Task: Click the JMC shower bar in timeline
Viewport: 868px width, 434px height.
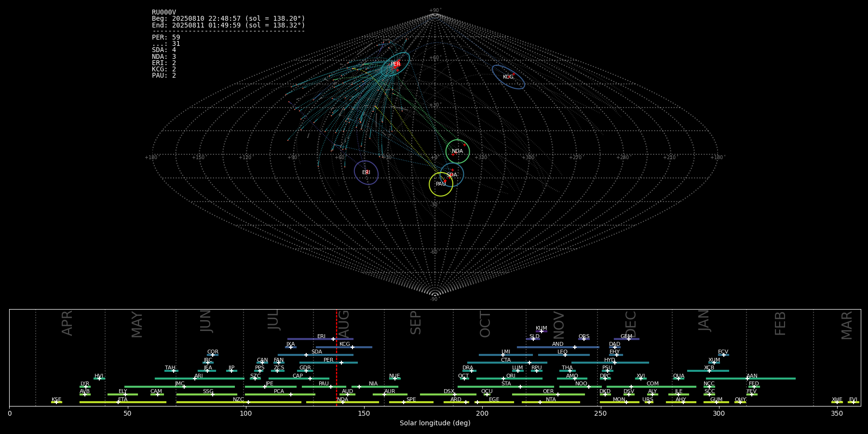Action: (x=180, y=387)
